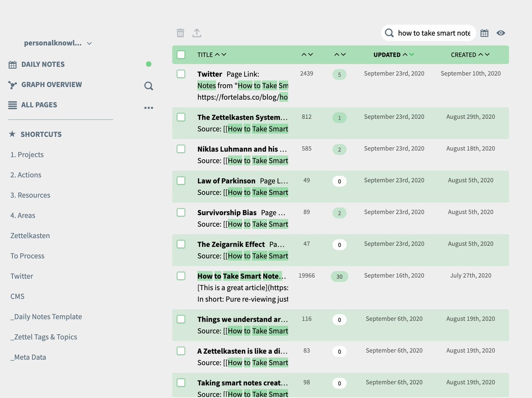Open Survivorship Bias page title
532x398 pixels.
point(227,213)
